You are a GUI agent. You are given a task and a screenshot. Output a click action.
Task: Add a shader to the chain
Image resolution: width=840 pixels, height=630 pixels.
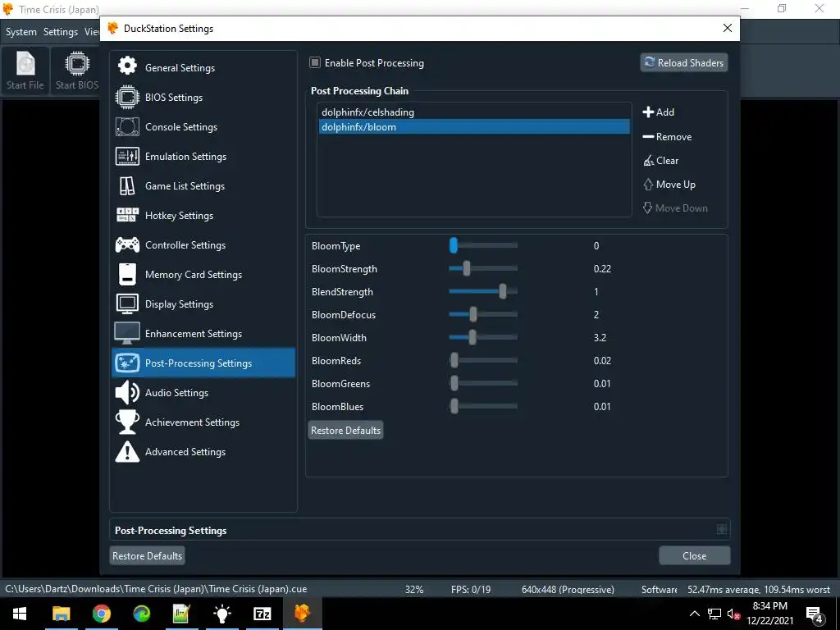(659, 112)
